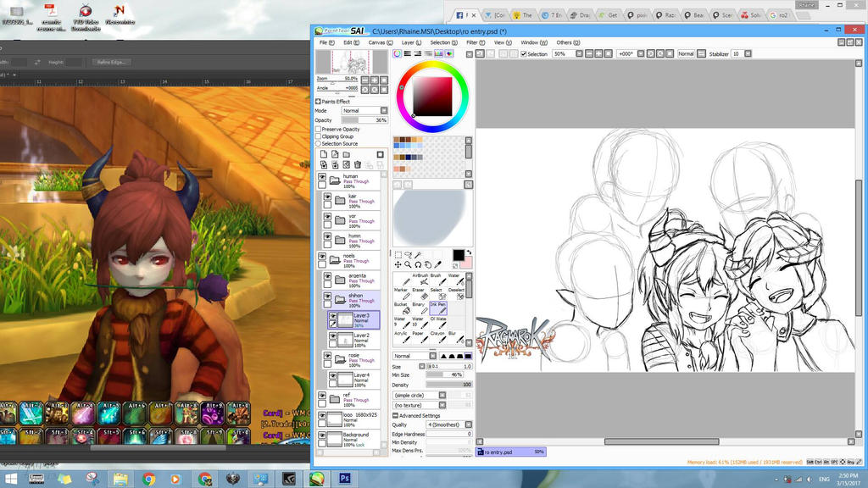Select the shihon layer folder
The width and height of the screenshot is (868, 488).
pyautogui.click(x=352, y=300)
